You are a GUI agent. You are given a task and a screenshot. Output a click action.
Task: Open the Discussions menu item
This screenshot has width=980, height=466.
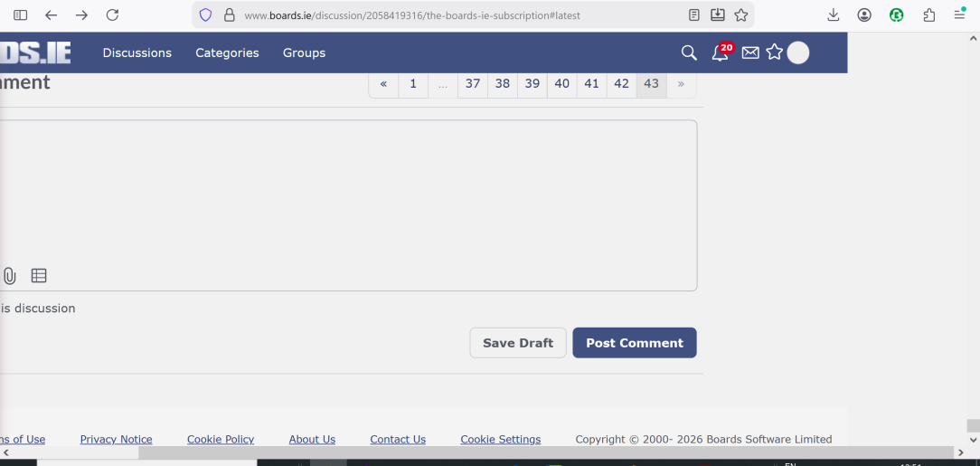(x=137, y=53)
